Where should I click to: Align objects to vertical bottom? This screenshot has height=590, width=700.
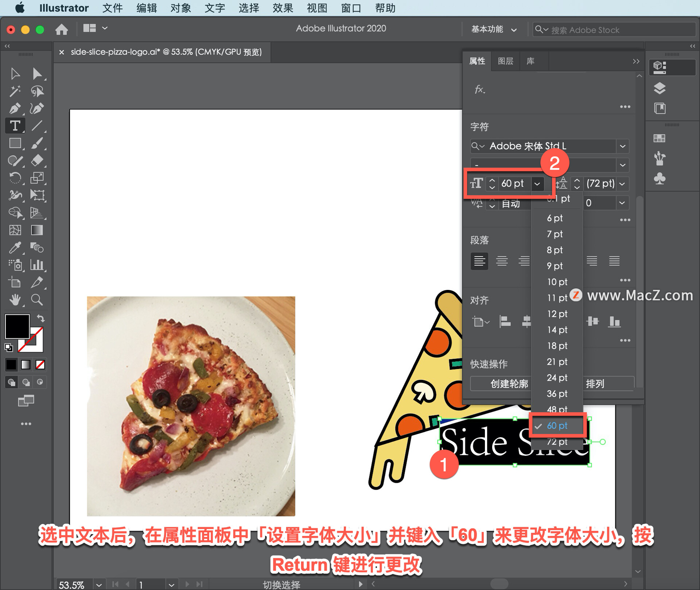click(614, 322)
